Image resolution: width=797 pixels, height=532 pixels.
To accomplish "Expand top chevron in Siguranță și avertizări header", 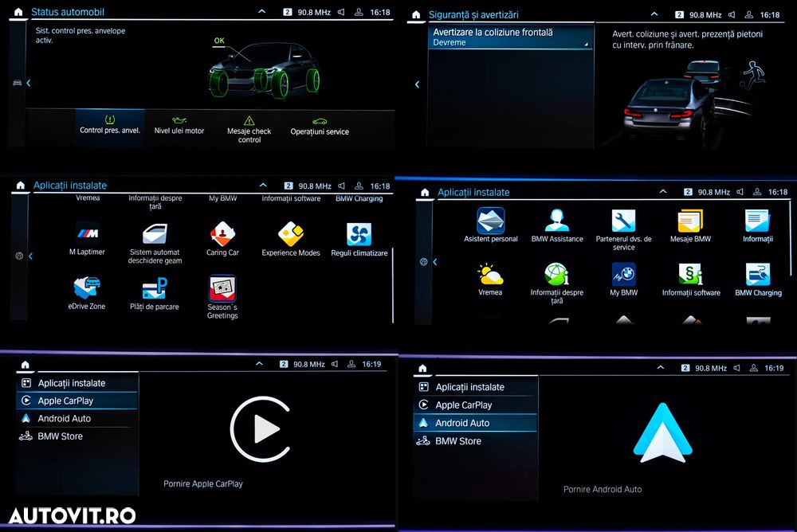I will coord(654,14).
